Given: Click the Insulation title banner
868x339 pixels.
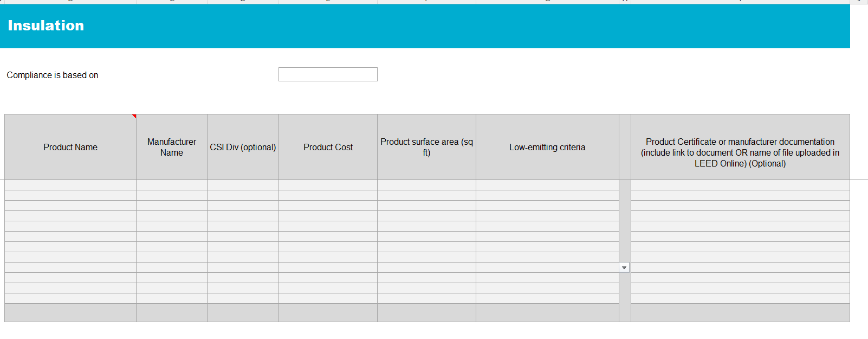Looking at the screenshot, I should tap(425, 26).
